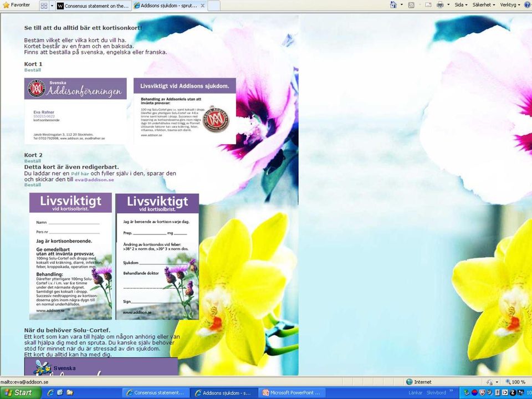Open the Sida menu
The width and height of the screenshot is (532, 399).
click(x=461, y=5)
